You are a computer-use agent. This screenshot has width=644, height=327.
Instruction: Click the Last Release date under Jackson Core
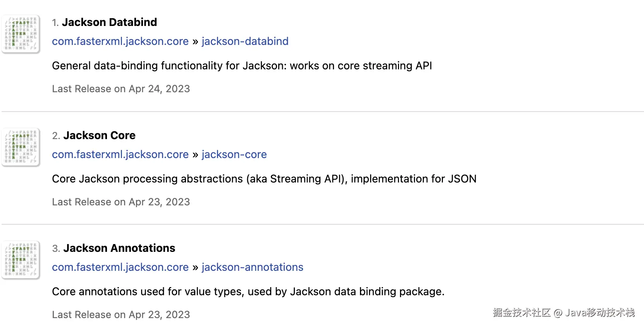pyautogui.click(x=121, y=202)
